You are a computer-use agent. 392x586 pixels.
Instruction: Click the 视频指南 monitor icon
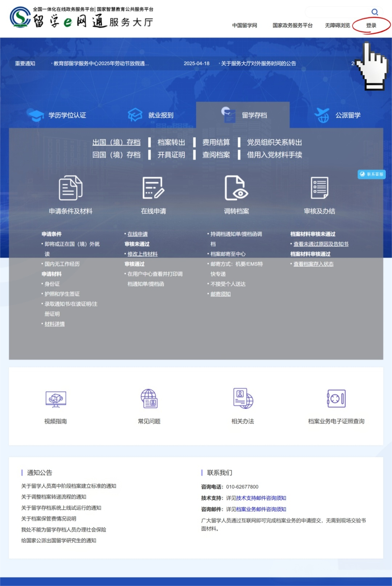pos(56,399)
